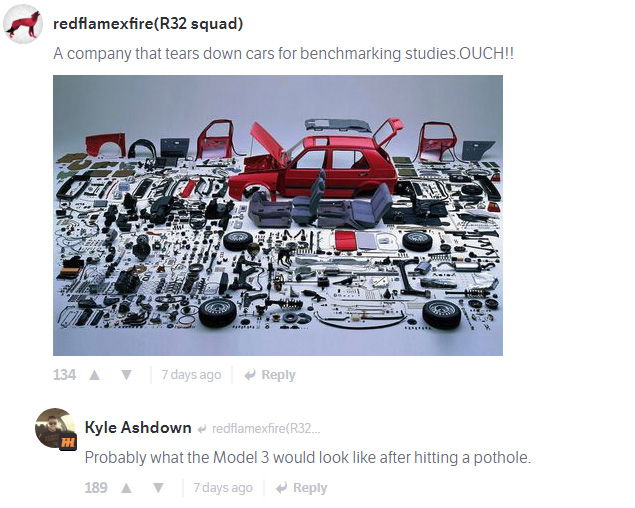Open Kyle Ashdown's profile avatar
Viewport: 635px width, 508px height.
55,428
